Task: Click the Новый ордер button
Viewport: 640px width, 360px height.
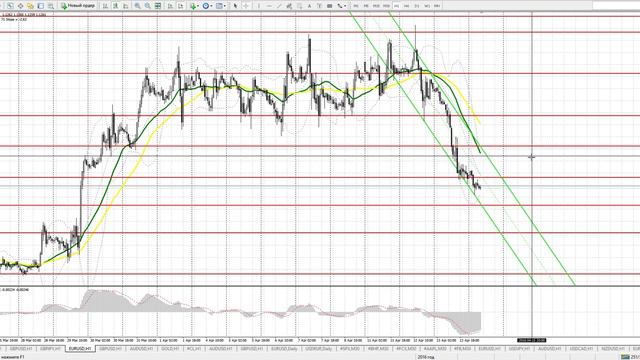Action: 78,6
